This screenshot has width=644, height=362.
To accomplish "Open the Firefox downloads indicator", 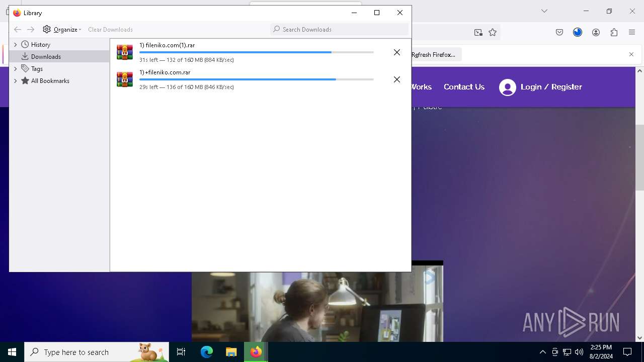I will pyautogui.click(x=578, y=33).
